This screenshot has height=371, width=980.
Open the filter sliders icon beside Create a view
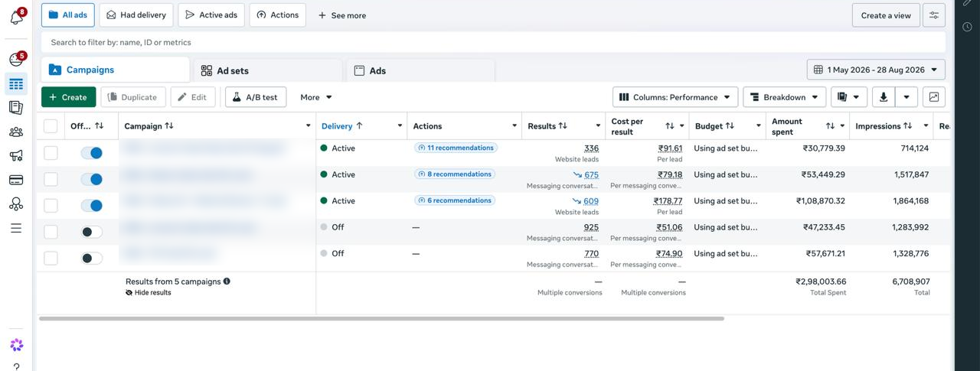coord(934,15)
